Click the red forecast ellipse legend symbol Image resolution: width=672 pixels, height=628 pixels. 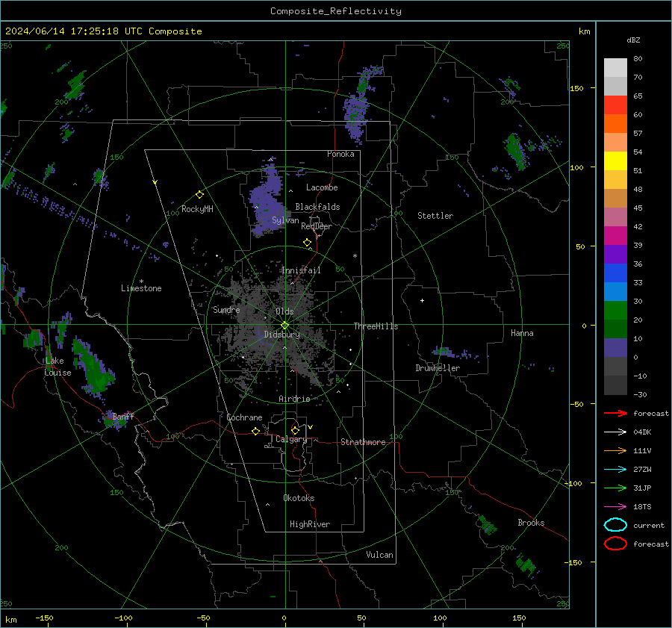pos(615,544)
